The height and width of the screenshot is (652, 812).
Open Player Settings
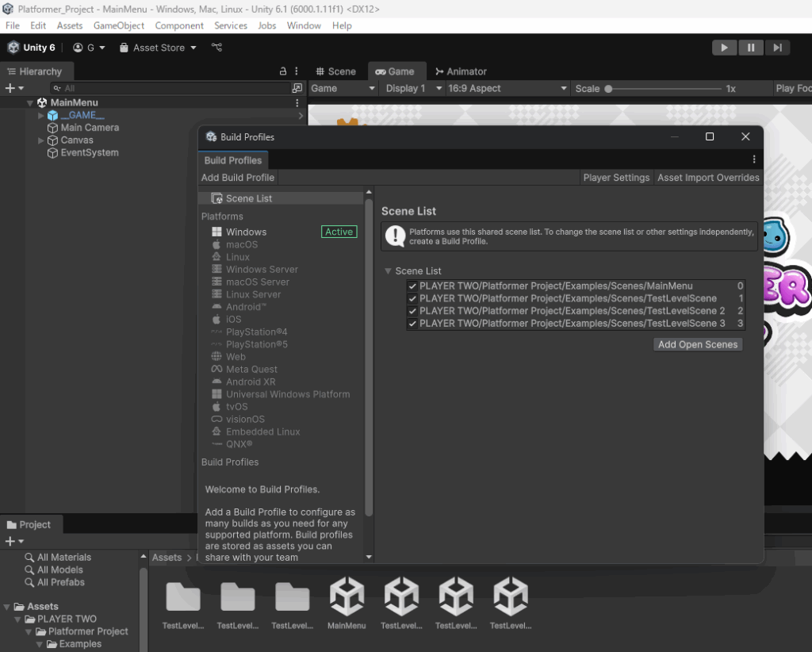(x=616, y=178)
